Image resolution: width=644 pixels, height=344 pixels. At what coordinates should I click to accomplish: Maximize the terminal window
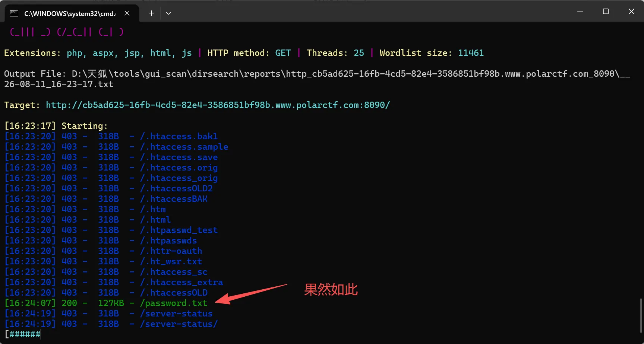pyautogui.click(x=606, y=12)
